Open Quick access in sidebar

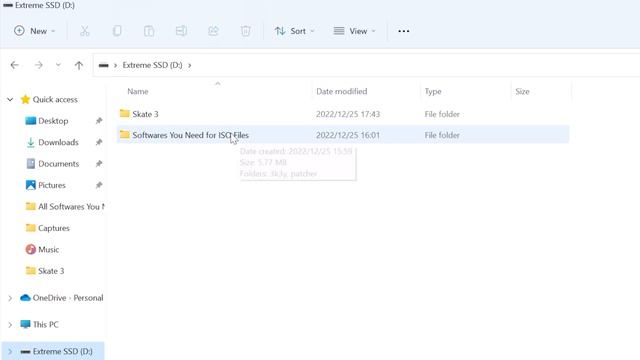pos(55,99)
